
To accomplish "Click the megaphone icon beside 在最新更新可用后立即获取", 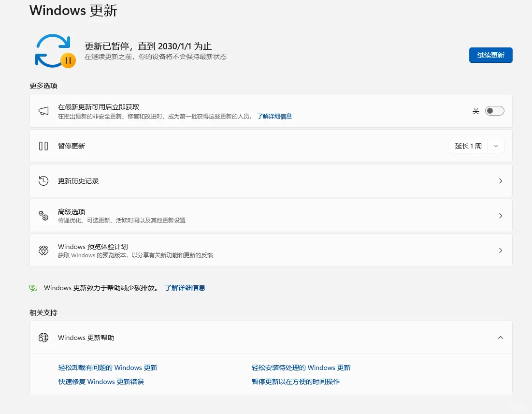I will (x=43, y=111).
